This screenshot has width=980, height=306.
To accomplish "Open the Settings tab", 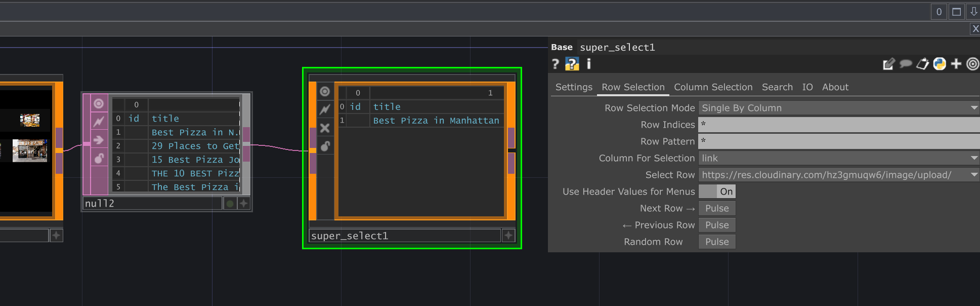I will pos(574,87).
